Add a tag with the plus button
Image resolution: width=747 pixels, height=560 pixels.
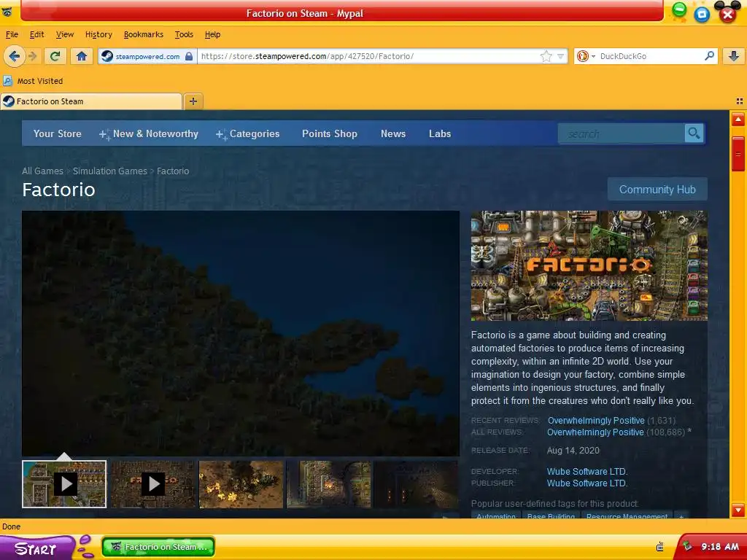click(681, 516)
